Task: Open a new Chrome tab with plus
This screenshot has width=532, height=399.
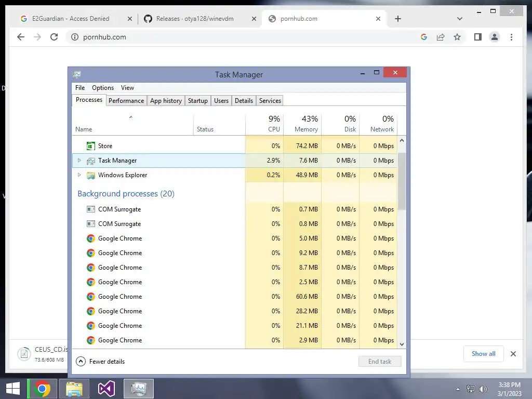Action: point(398,19)
